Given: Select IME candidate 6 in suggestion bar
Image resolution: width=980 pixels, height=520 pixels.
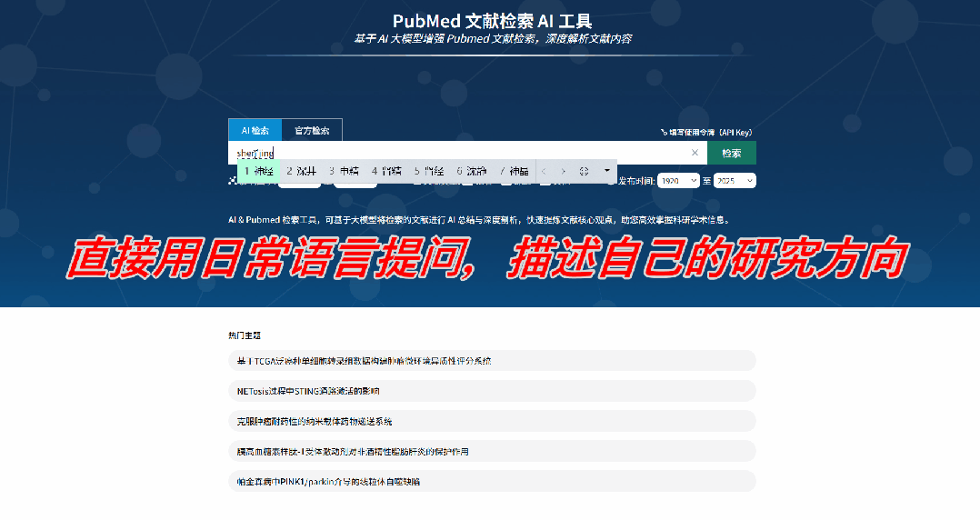Looking at the screenshot, I should pyautogui.click(x=471, y=171).
